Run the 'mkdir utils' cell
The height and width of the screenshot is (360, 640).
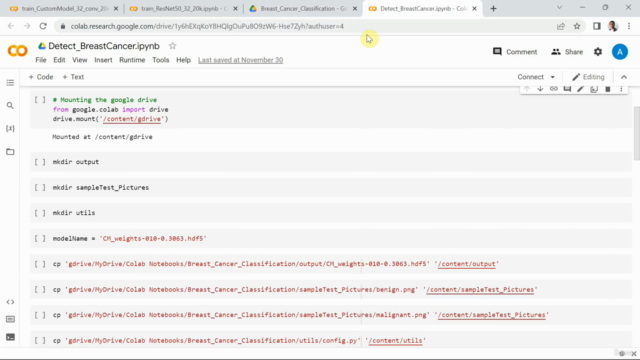tap(40, 213)
